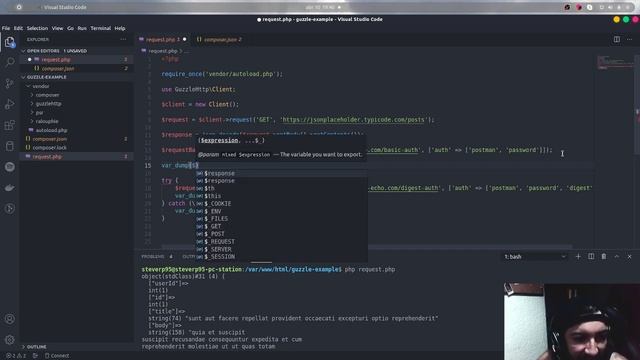Open the File menu
Screen dimensions: 640x360
point(6,28)
